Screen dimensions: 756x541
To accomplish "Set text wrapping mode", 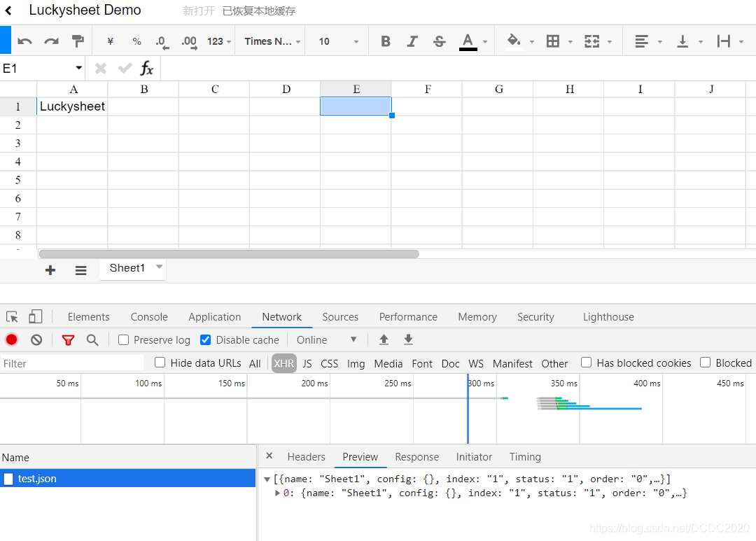I will tap(723, 41).
